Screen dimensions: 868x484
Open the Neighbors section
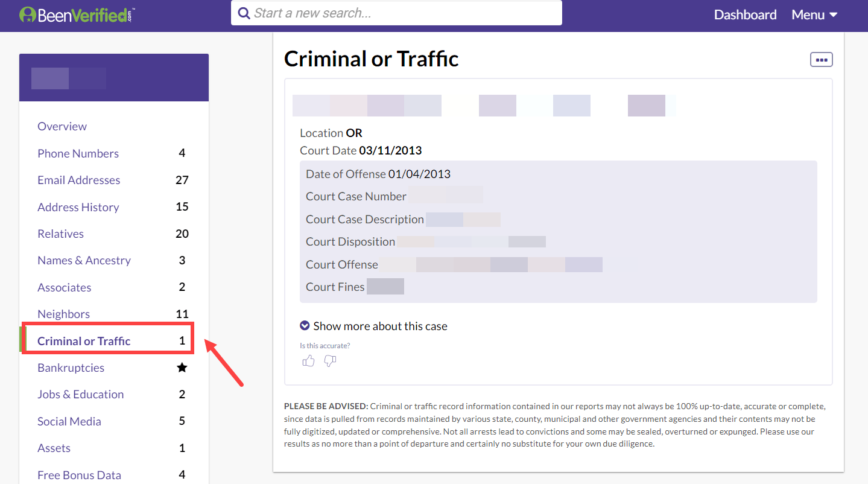63,314
